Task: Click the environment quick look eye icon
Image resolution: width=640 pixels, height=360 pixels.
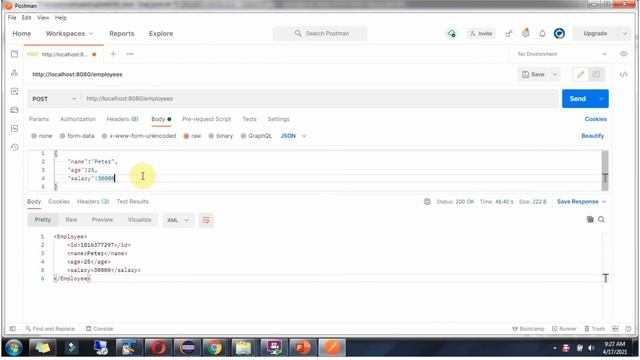Action: coord(623,54)
